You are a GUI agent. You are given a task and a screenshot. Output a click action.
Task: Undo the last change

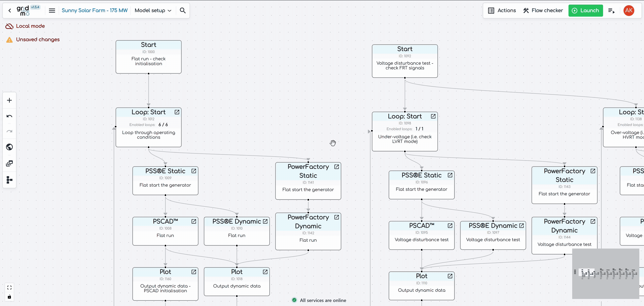[x=9, y=116]
